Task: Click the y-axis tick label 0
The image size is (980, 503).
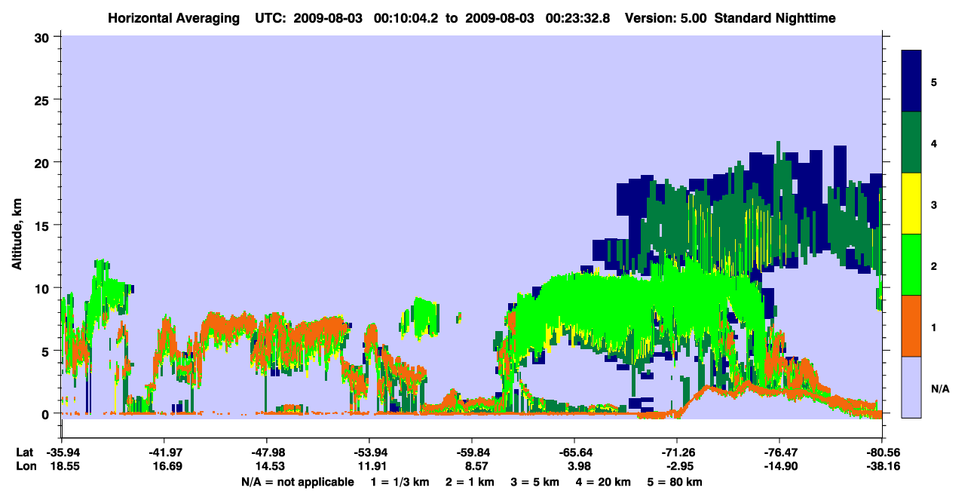Action: [47, 413]
